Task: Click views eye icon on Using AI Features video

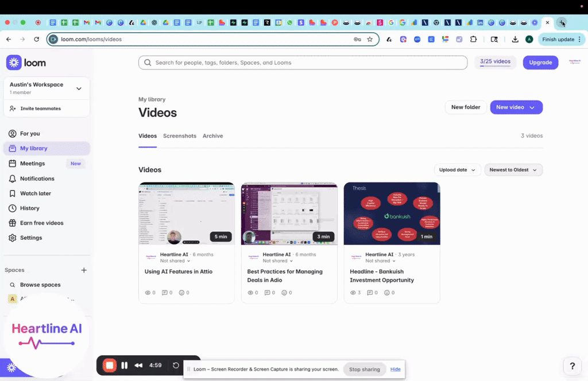Action: tap(148, 293)
